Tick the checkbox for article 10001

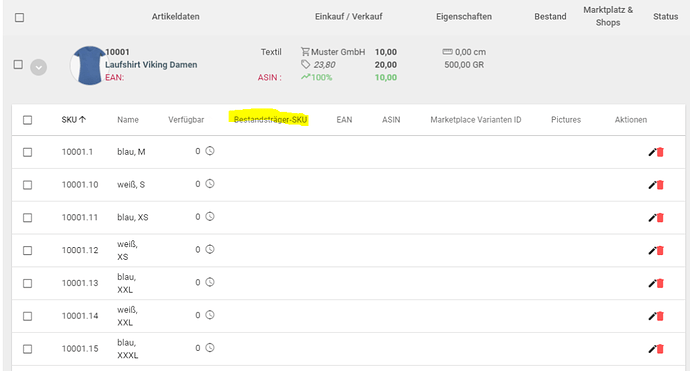(18, 65)
